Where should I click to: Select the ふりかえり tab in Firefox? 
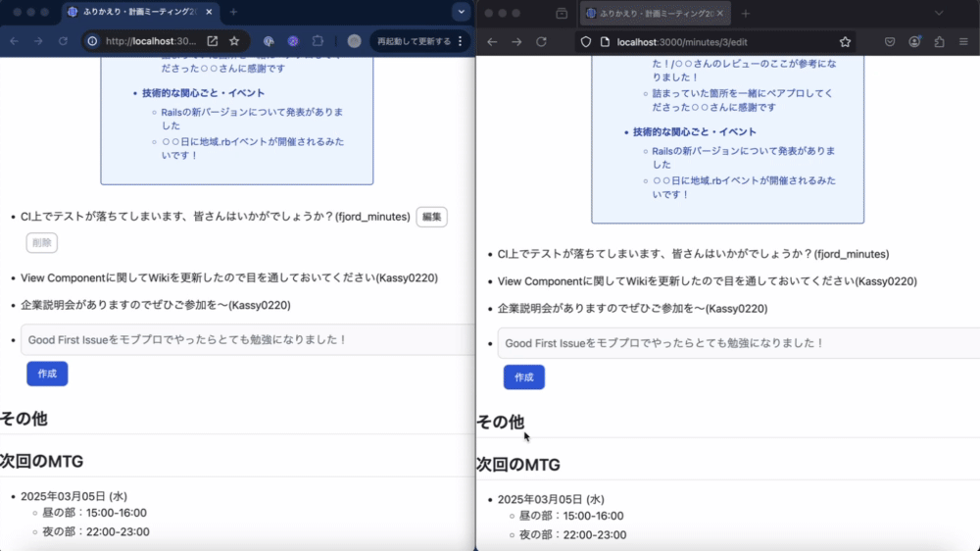655,13
